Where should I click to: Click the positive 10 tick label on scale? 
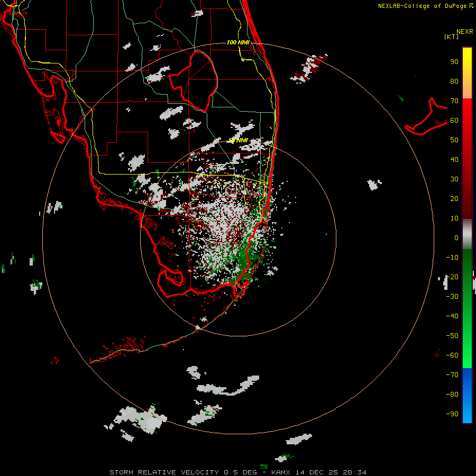tap(454, 218)
